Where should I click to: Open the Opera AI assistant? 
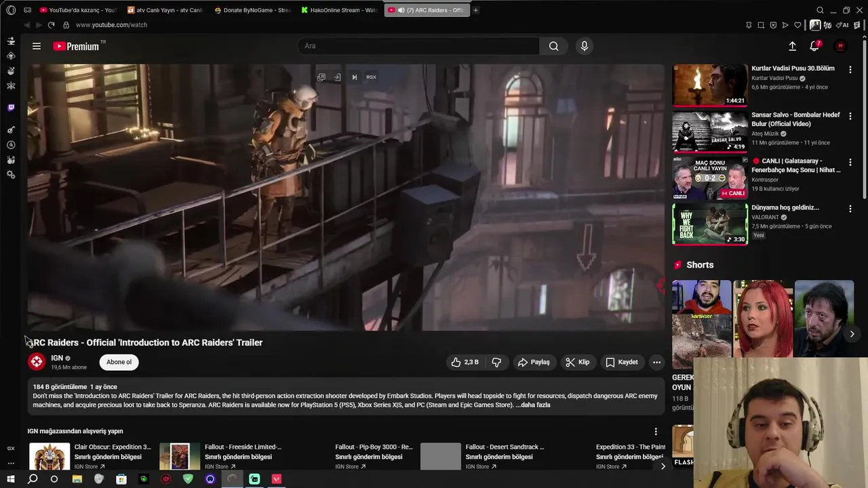tap(841, 25)
